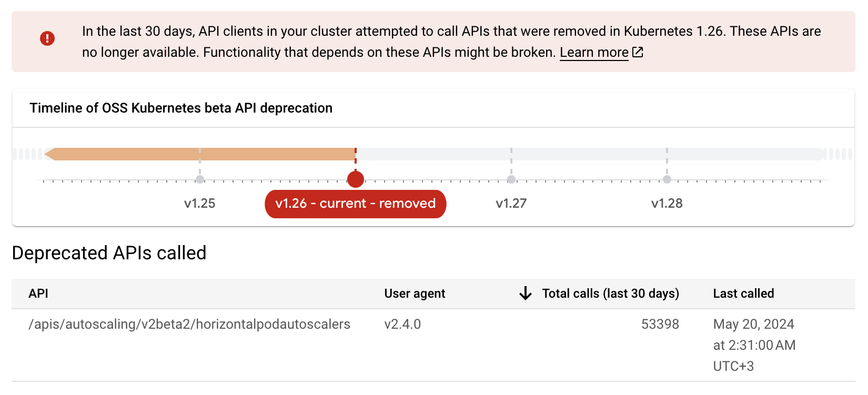Click the v1.28 timeline marker dot
This screenshot has width=868, height=395.
click(667, 179)
